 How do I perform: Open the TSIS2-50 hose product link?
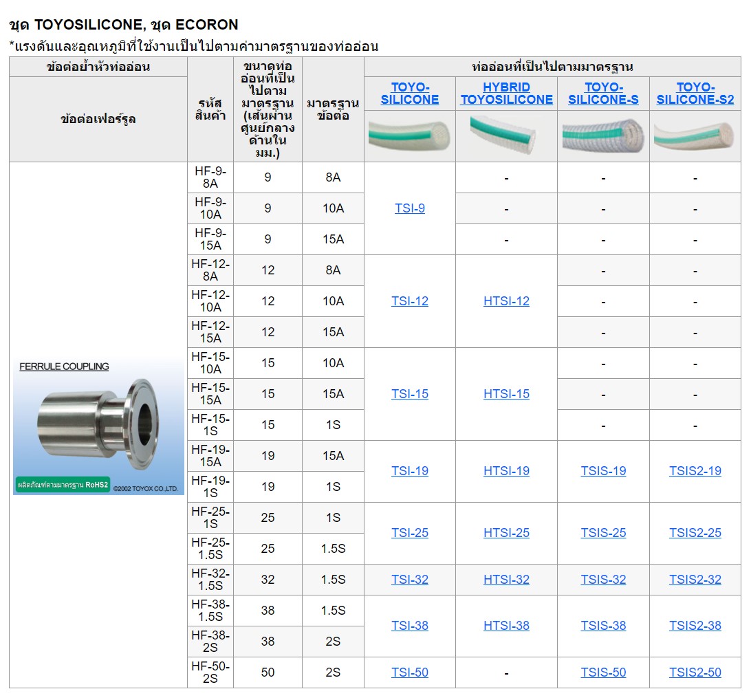coord(695,672)
